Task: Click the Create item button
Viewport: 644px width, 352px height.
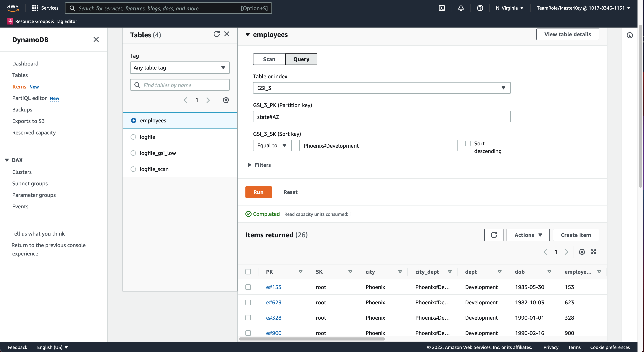Action: 576,235
